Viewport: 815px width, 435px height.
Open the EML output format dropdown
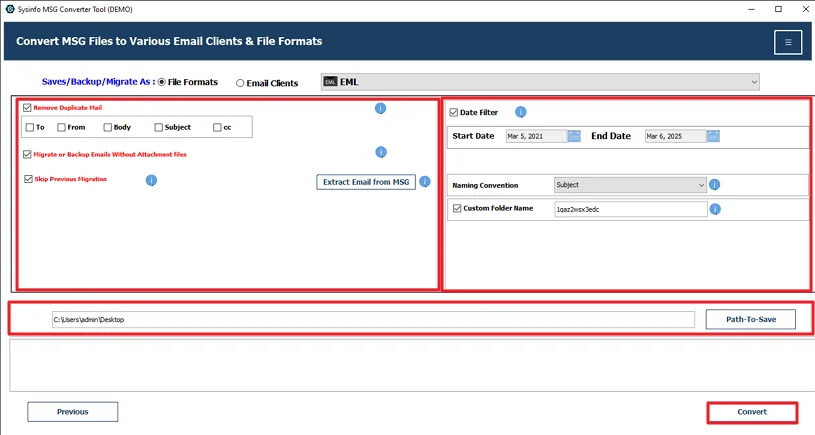[540, 82]
